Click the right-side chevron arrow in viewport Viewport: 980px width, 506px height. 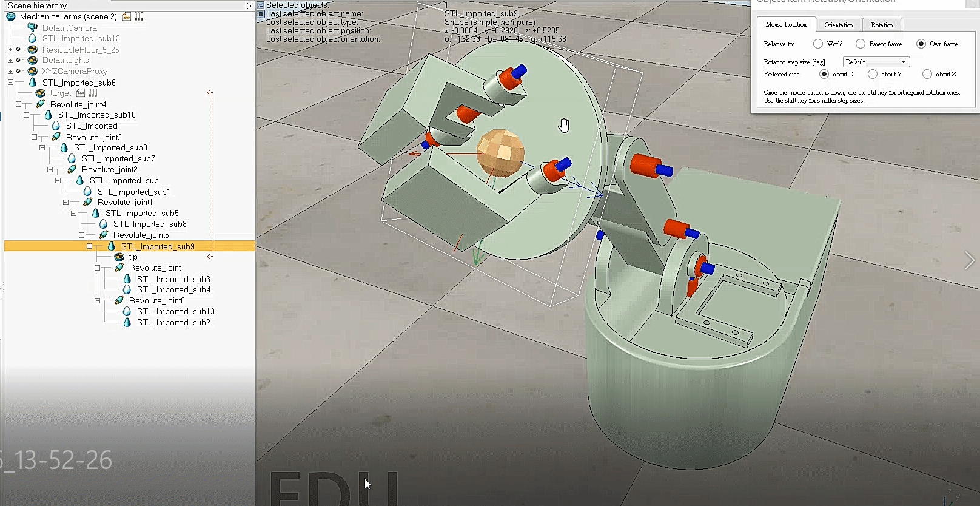point(969,260)
